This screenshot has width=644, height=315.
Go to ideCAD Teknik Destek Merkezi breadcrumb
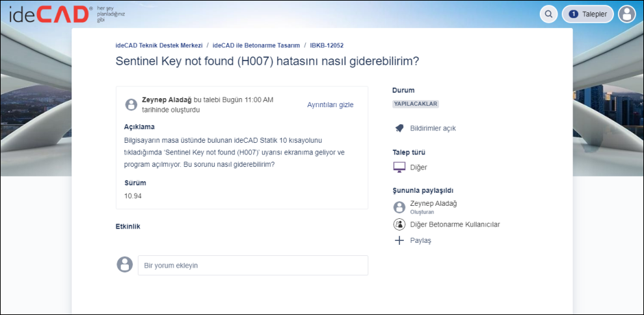point(159,45)
